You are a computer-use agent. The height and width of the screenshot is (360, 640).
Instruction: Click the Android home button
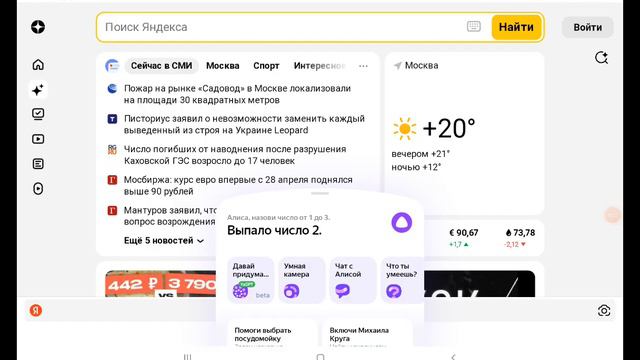pyautogui.click(x=320, y=357)
